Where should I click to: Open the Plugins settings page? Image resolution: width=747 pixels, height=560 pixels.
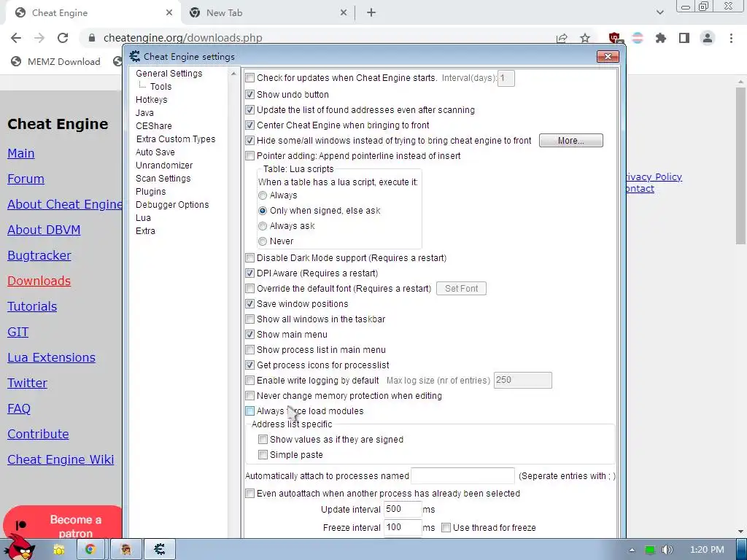point(150,192)
